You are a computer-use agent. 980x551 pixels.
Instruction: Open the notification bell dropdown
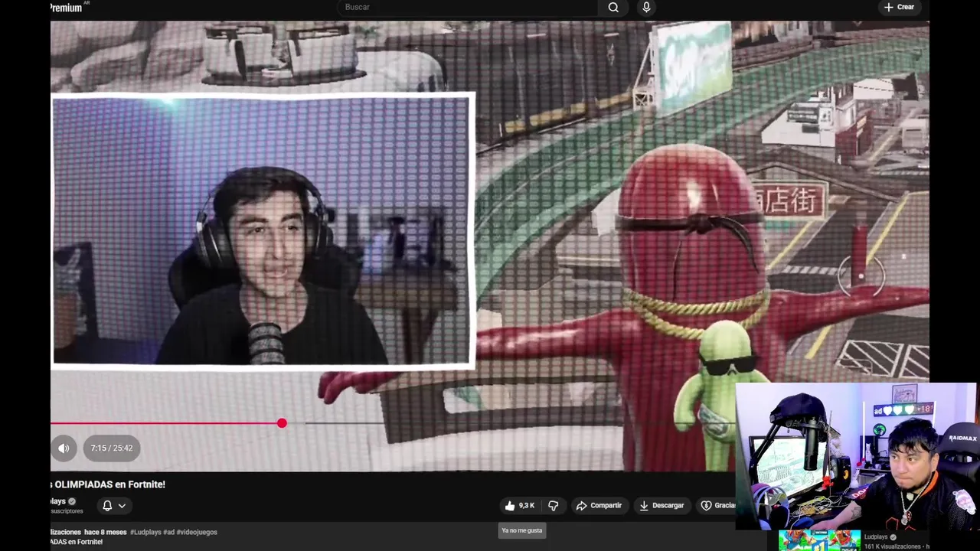point(114,506)
